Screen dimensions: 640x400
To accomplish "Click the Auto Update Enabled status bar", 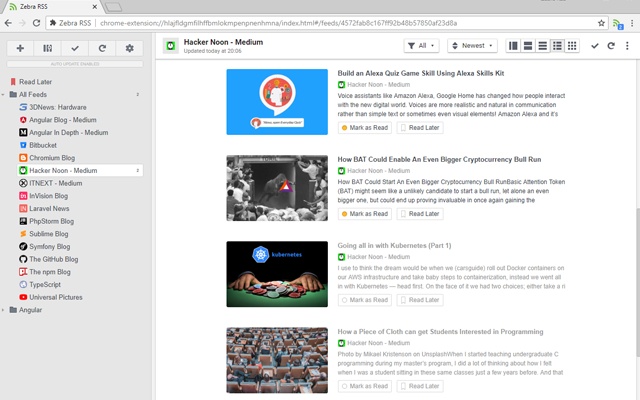I will pos(75,64).
